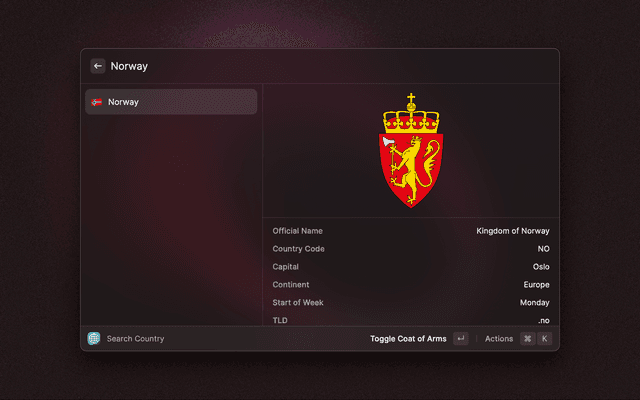Select the Norway list item
This screenshot has height=400, width=640.
[x=171, y=102]
